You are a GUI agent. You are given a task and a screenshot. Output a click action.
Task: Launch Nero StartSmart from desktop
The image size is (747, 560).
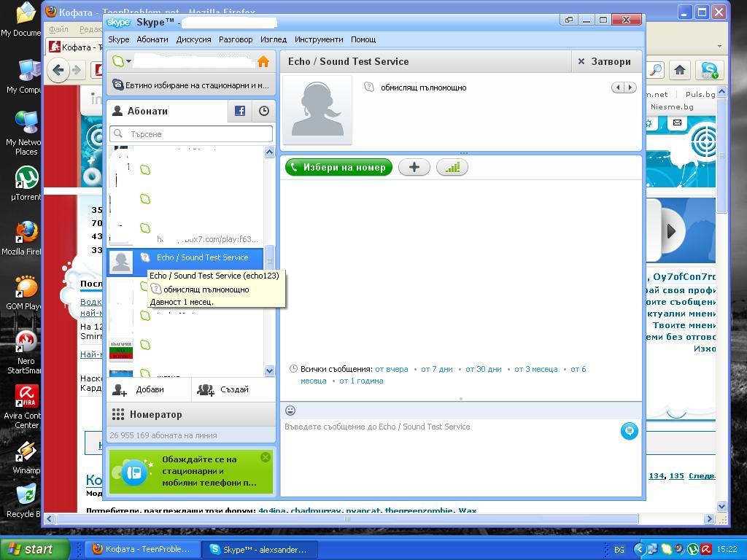[26, 351]
